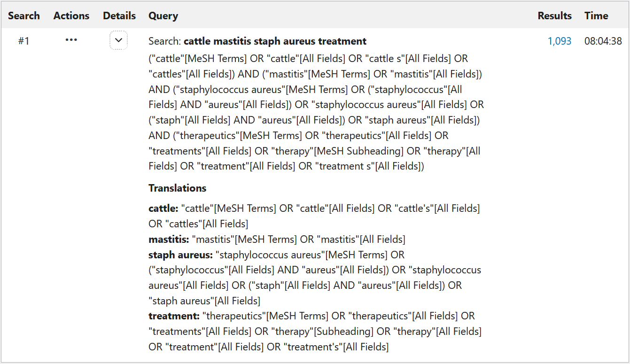This screenshot has width=630, height=364.
Task: Open the three-dot Actions menu for search #1
Action: click(x=71, y=40)
